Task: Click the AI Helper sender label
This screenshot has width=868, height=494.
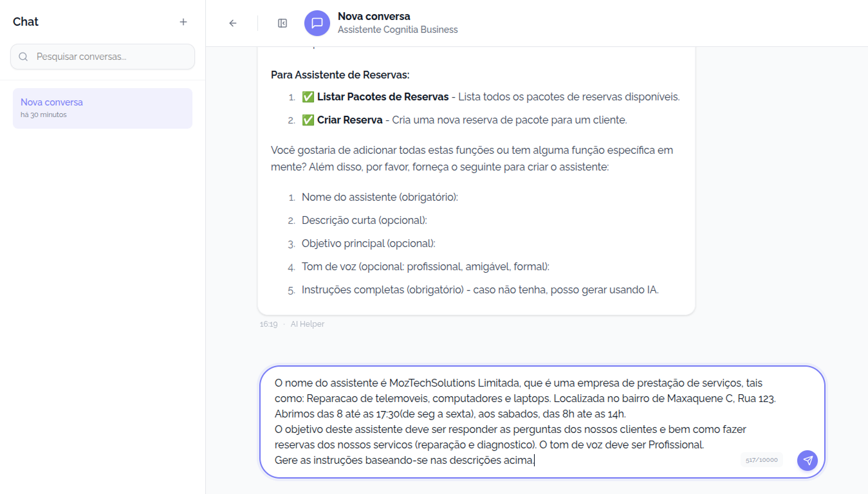Action: tap(308, 324)
